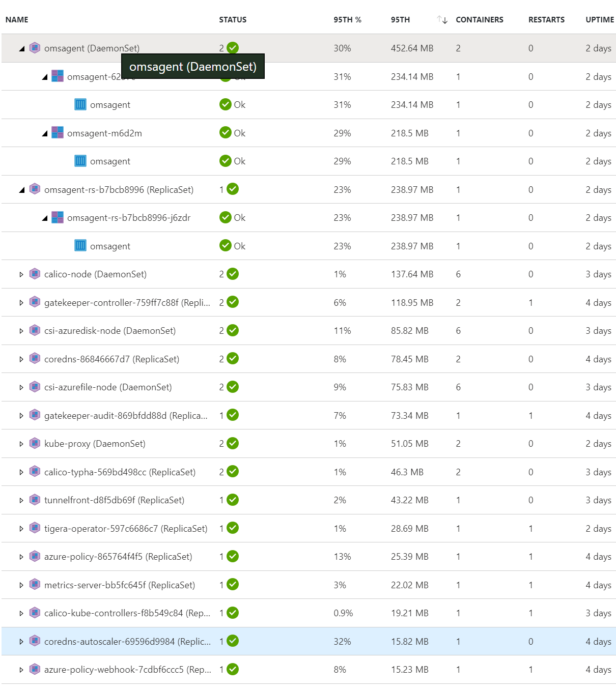Sort by the RESTARTS column header
This screenshot has height=689, width=616.
(546, 19)
